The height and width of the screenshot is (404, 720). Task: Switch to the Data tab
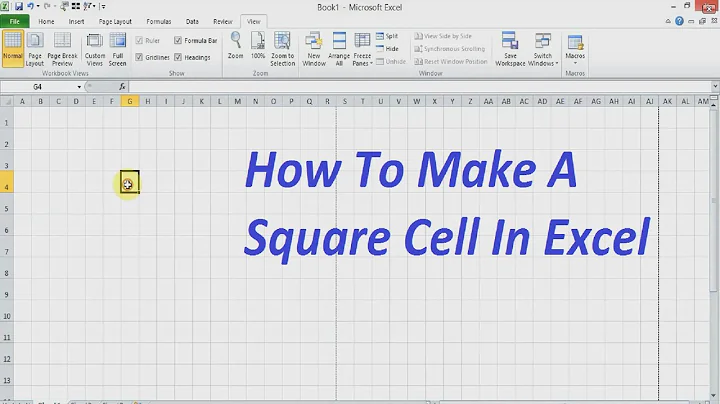(192, 21)
